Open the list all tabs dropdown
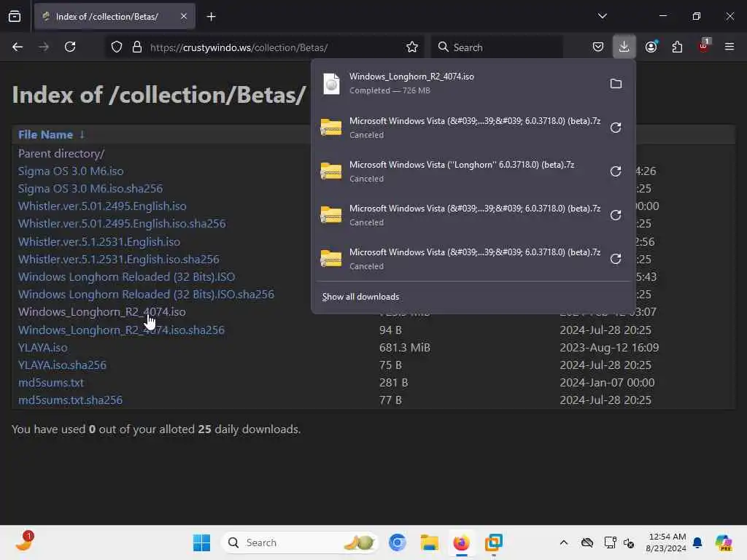 (602, 16)
